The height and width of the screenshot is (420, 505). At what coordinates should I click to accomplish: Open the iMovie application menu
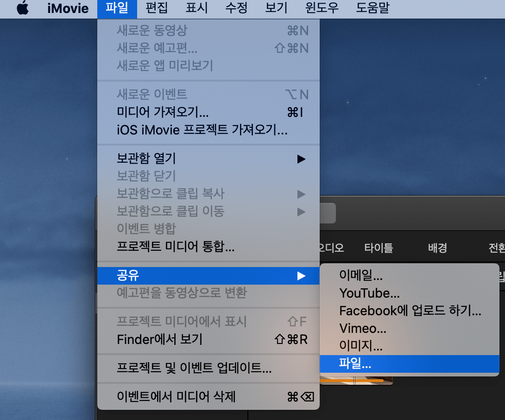[68, 8]
